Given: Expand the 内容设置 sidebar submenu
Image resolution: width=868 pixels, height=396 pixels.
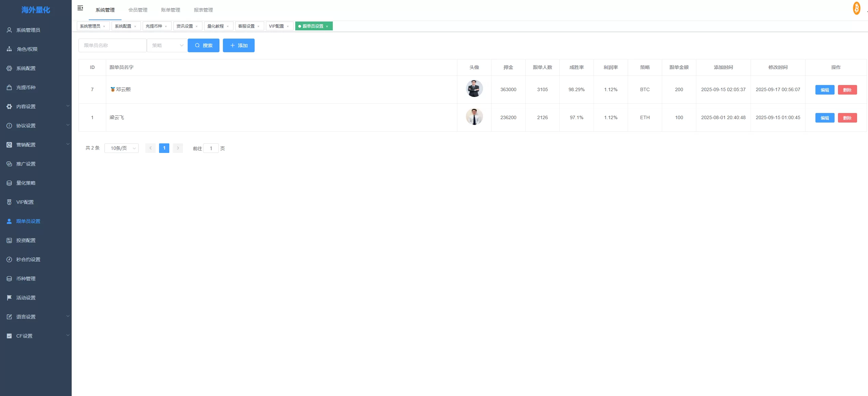Looking at the screenshot, I should click(36, 107).
